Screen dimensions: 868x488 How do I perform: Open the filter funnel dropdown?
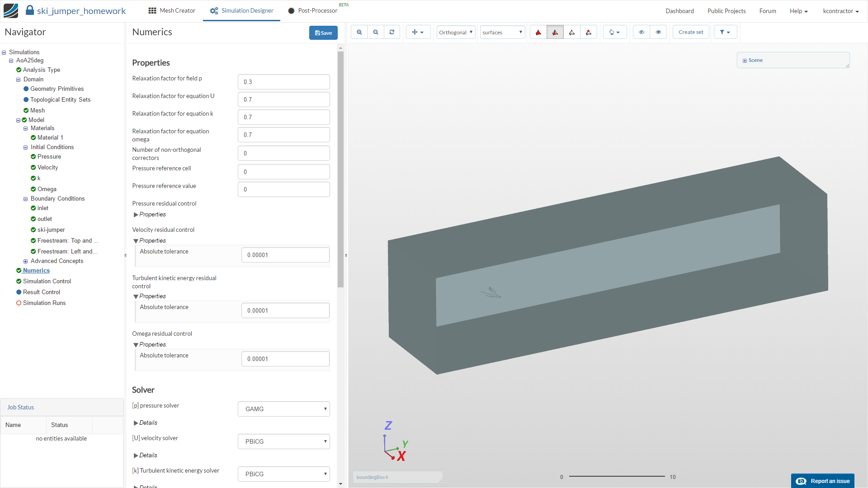[x=725, y=32]
